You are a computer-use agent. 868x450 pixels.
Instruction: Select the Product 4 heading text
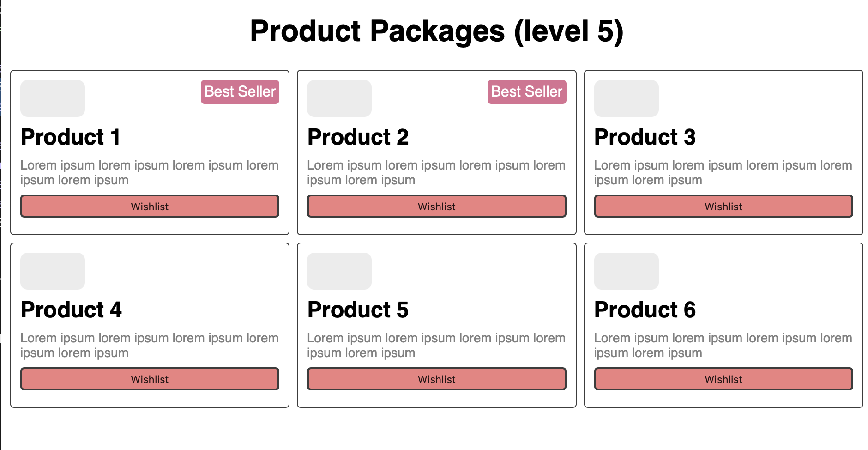(x=71, y=310)
